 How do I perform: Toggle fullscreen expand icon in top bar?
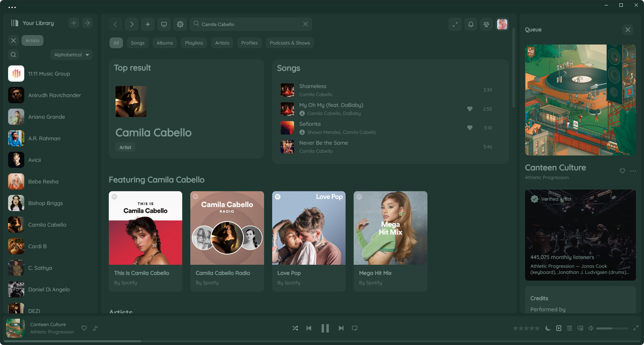(455, 24)
